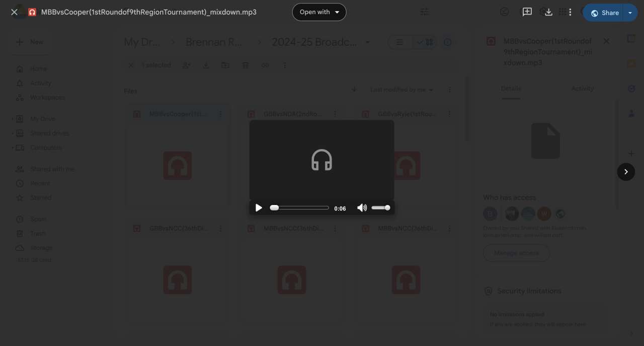
Task: Switch Drive to list layout
Action: [x=400, y=42]
